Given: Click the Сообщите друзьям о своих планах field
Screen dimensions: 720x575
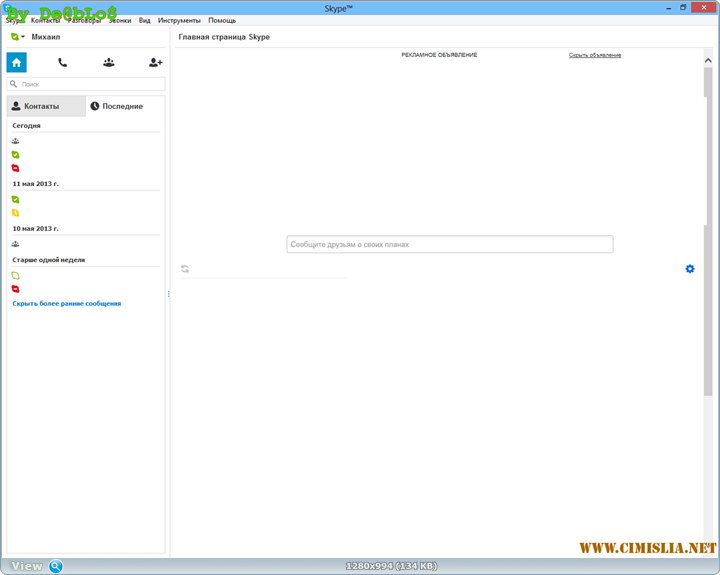Looking at the screenshot, I should (x=449, y=244).
